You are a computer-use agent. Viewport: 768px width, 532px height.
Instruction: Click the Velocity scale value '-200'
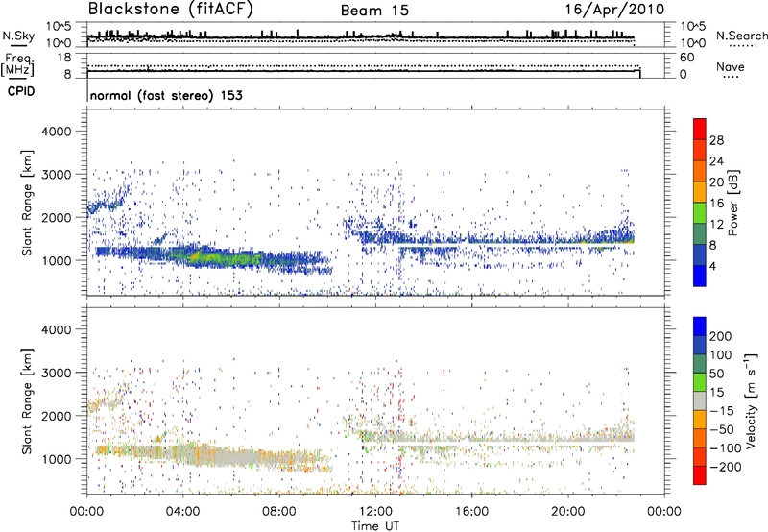[x=725, y=467]
